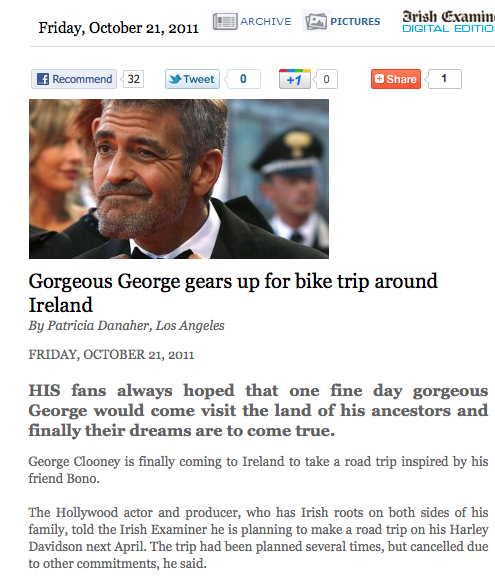Click the plus icon on Share
Viewport: 495px width, 579px height.
[x=379, y=79]
